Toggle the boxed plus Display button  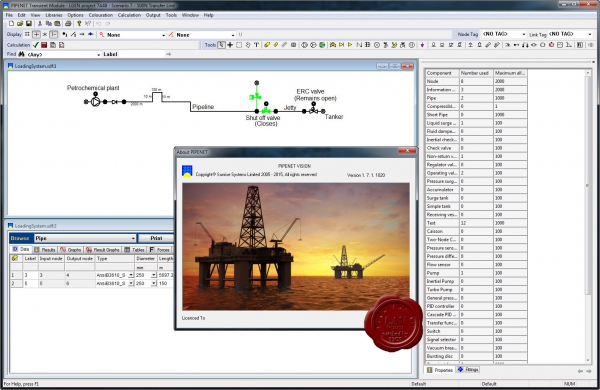36,34
